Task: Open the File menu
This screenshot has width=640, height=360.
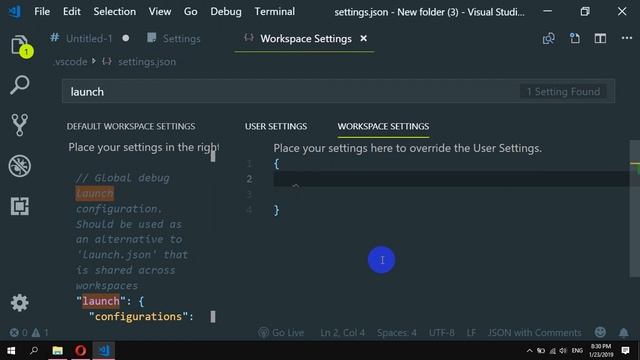Action: [42, 11]
